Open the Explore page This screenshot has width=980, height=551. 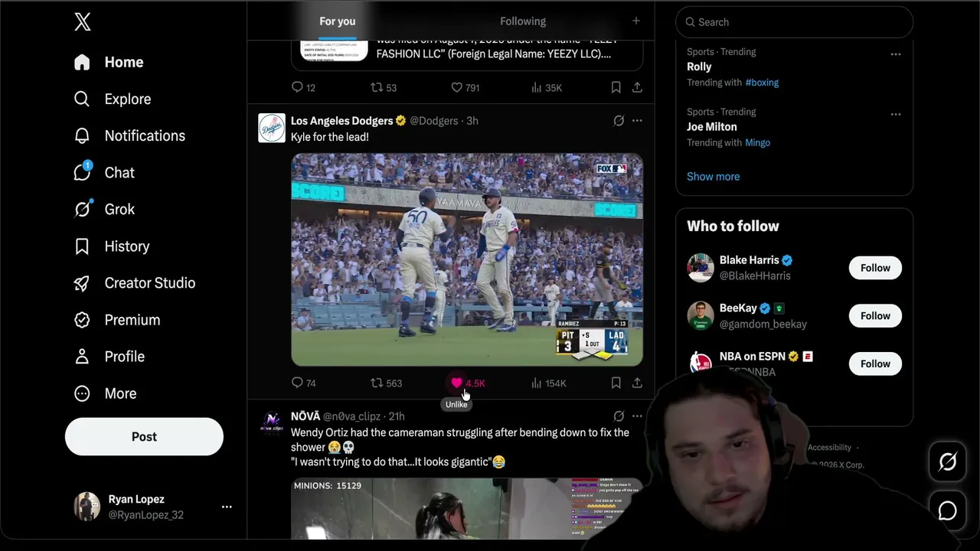pos(113,99)
